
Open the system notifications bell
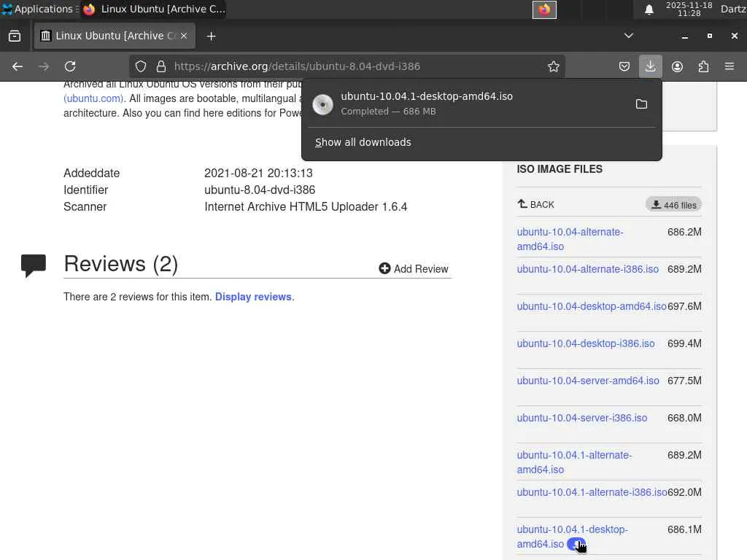pyautogui.click(x=649, y=9)
